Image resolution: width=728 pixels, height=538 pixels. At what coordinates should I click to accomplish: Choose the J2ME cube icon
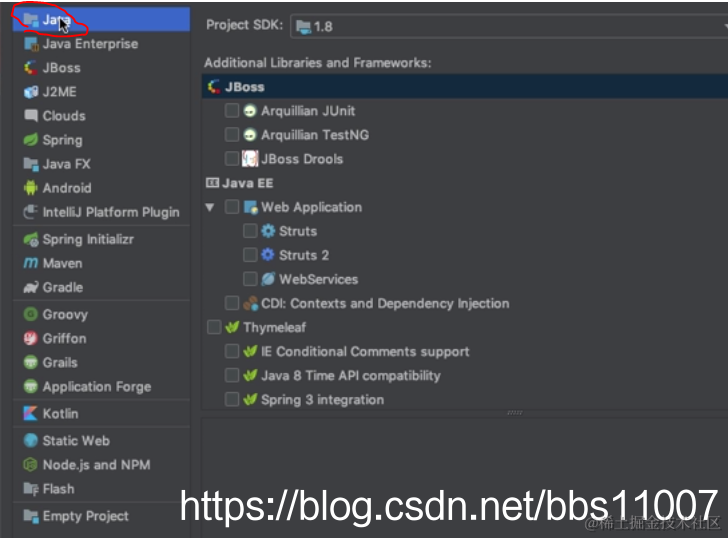31,92
